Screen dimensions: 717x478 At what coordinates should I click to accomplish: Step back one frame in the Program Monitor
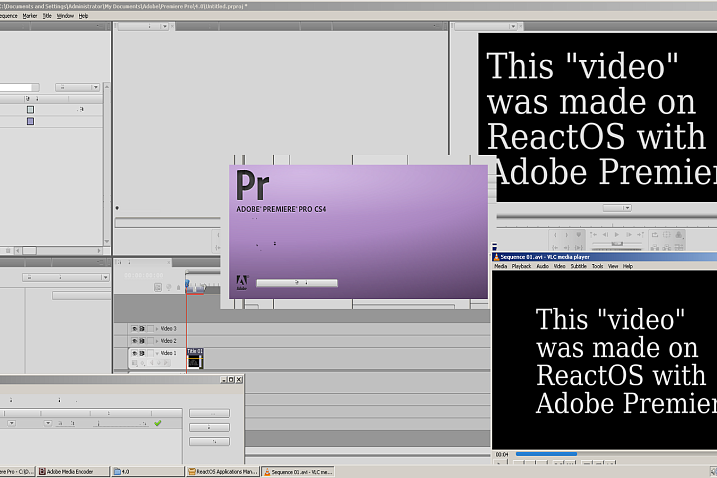coord(605,235)
